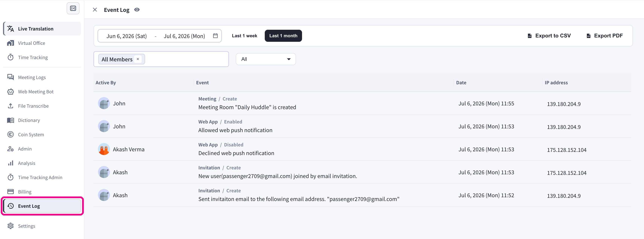The width and height of the screenshot is (644, 239).
Task: Click the 'Meeting / Create' label
Action: pyautogui.click(x=217, y=99)
